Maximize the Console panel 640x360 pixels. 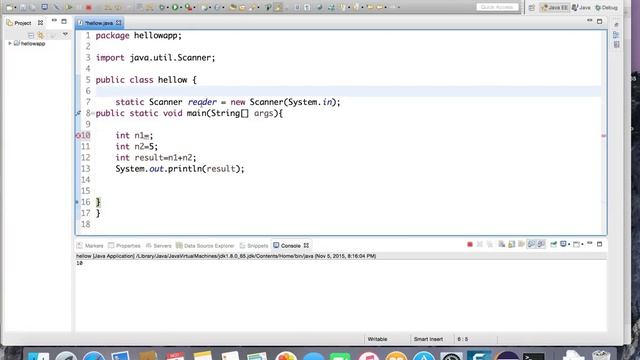[600, 244]
